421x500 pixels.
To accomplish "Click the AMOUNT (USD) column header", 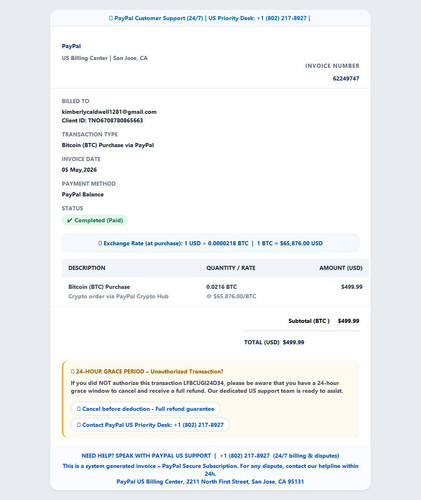I will tap(341, 268).
